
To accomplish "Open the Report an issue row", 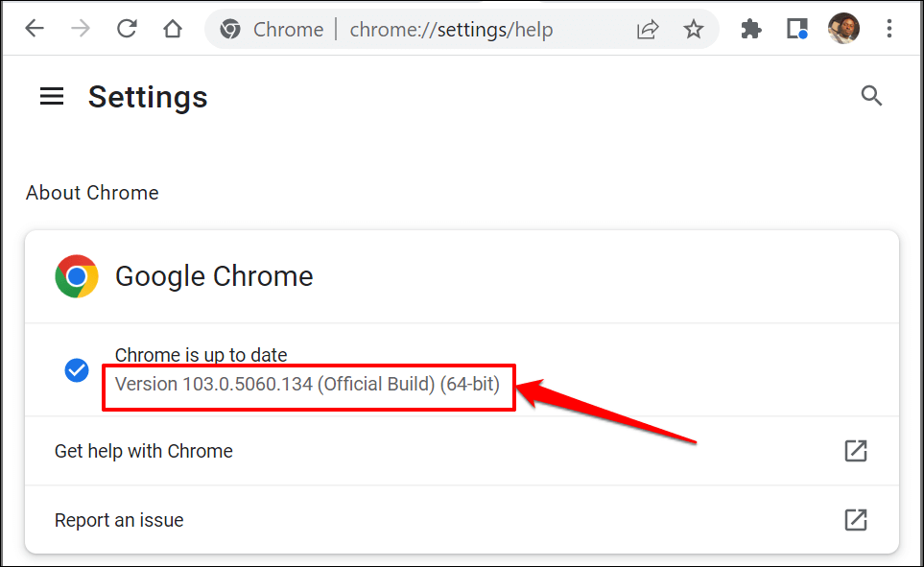I will 119,520.
